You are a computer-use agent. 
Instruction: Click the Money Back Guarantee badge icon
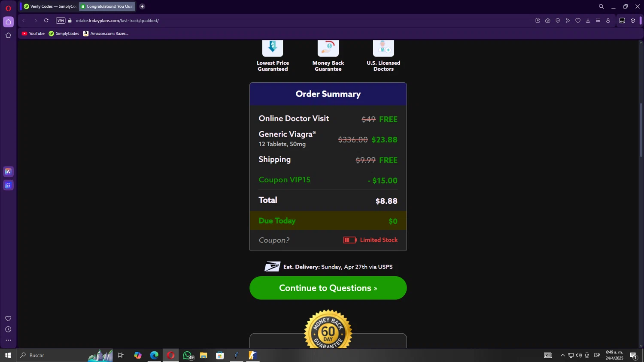(328, 48)
